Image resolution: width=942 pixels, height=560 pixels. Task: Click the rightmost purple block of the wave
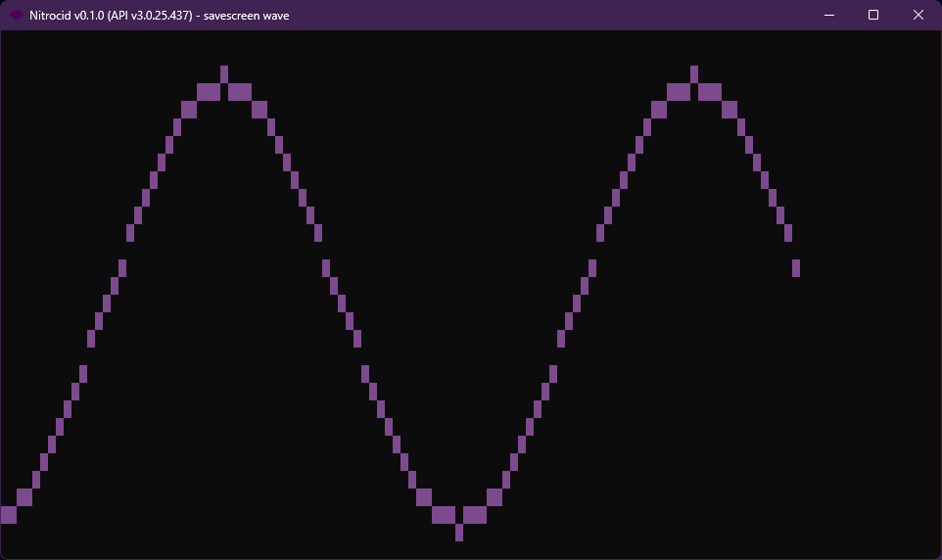(x=796, y=268)
